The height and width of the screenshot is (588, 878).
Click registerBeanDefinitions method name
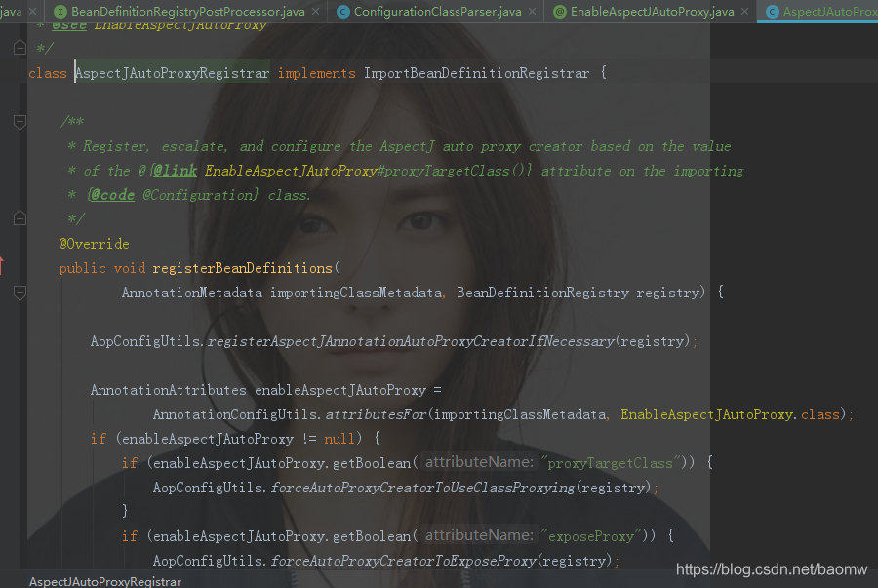pyautogui.click(x=243, y=268)
